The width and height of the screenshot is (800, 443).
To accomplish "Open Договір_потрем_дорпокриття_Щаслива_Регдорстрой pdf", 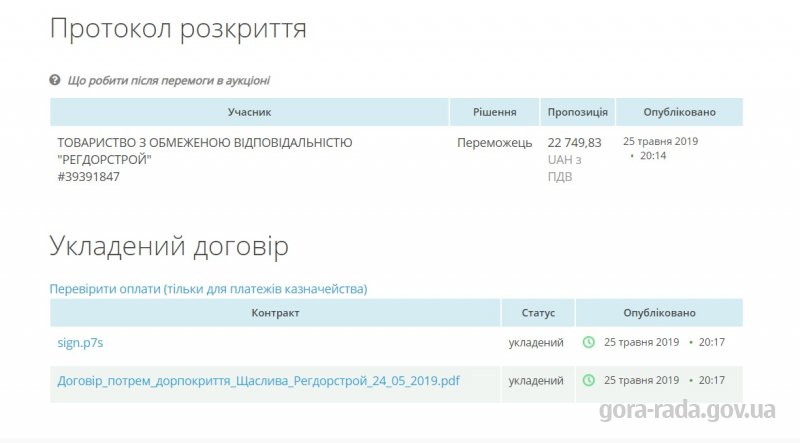I will [x=258, y=381].
